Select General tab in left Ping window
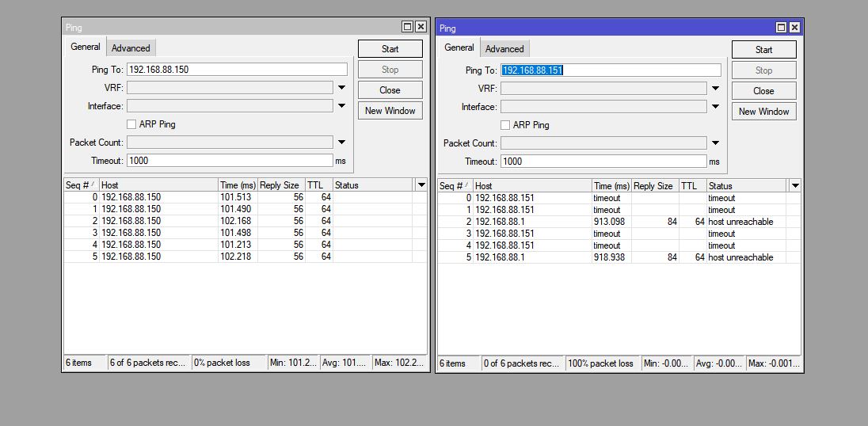Screen dimensions: 868x426 coord(86,47)
